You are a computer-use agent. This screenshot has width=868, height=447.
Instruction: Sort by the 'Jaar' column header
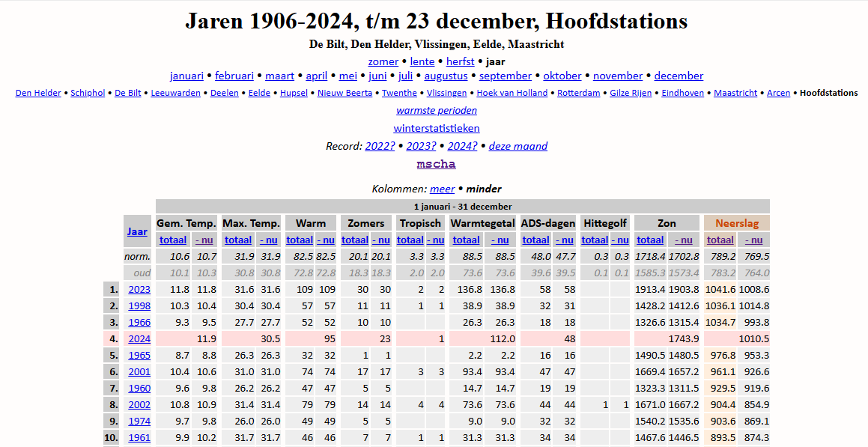pyautogui.click(x=137, y=231)
